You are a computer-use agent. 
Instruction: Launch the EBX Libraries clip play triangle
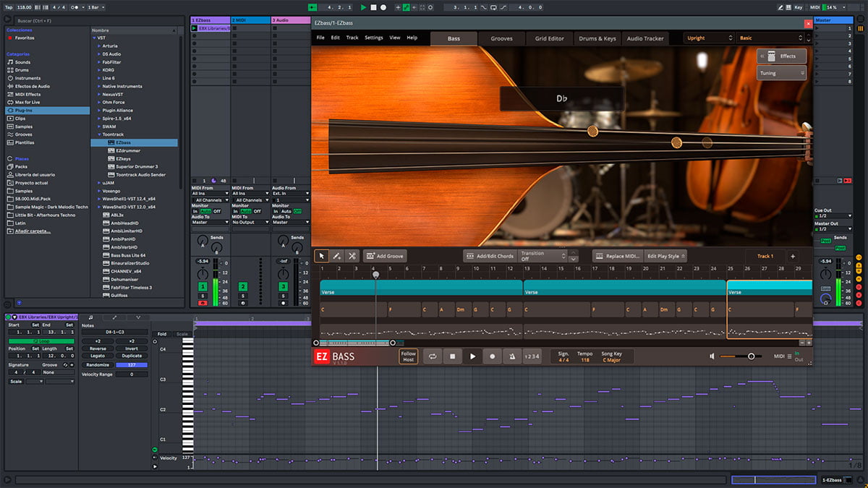tap(194, 28)
